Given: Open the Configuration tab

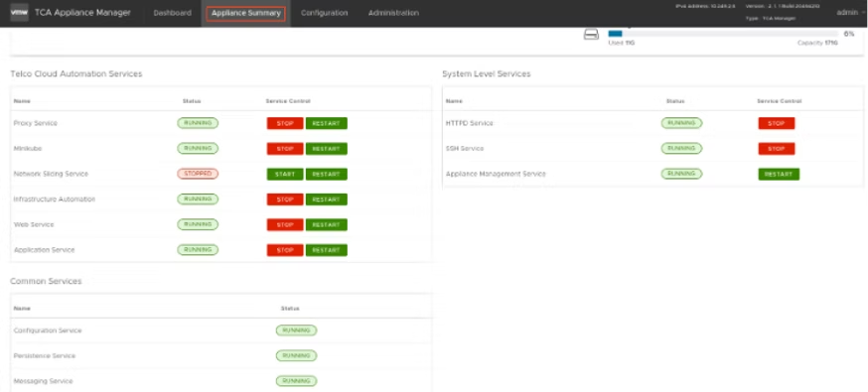Looking at the screenshot, I should tap(325, 13).
